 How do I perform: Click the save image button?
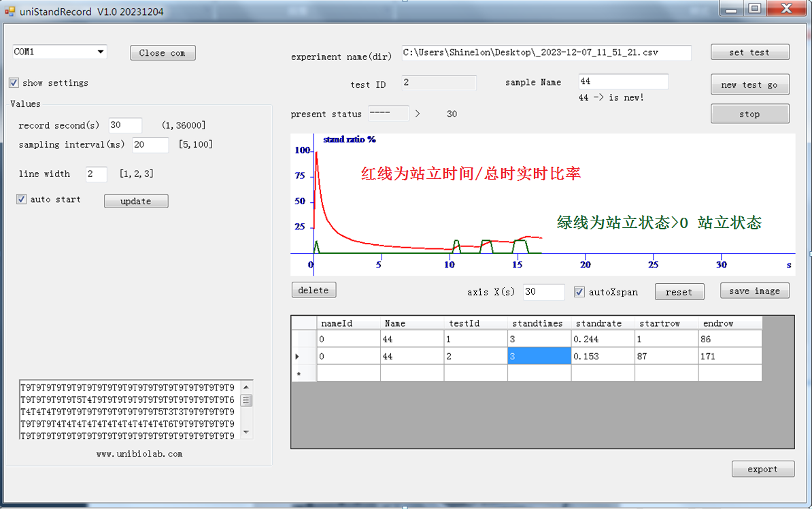(x=754, y=291)
